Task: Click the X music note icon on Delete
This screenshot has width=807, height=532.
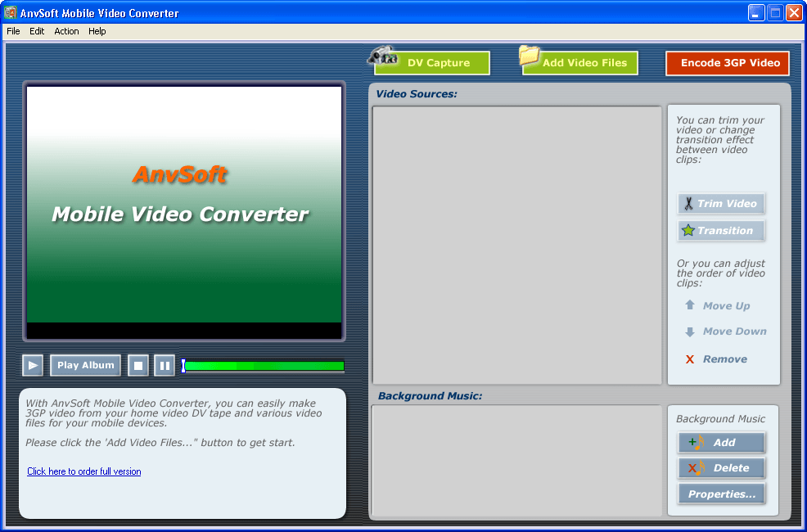Action: [696, 468]
